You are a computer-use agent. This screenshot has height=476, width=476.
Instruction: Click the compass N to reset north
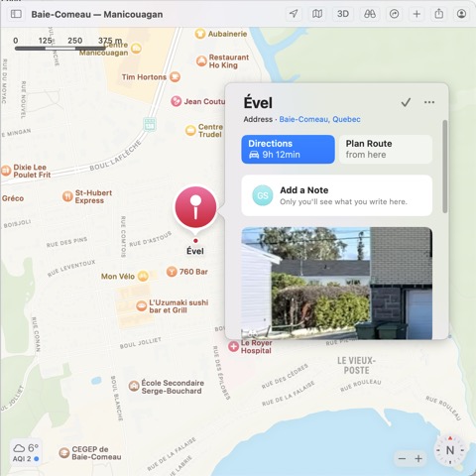tap(450, 450)
